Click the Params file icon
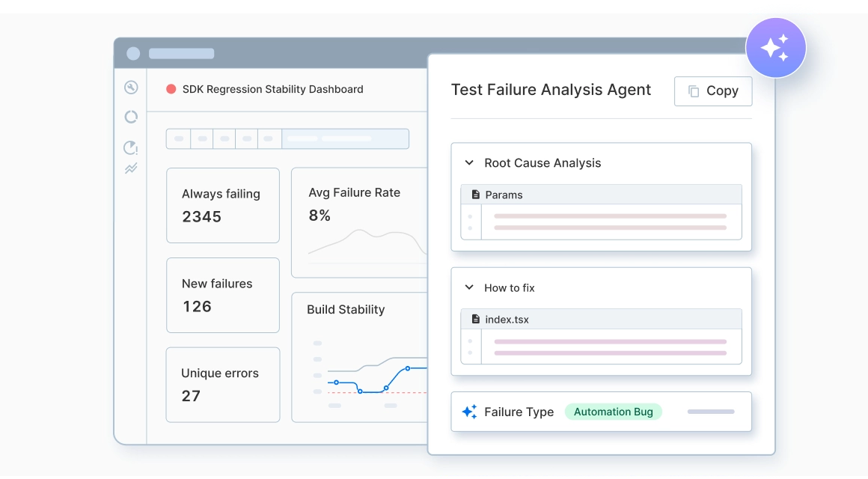 click(x=475, y=194)
